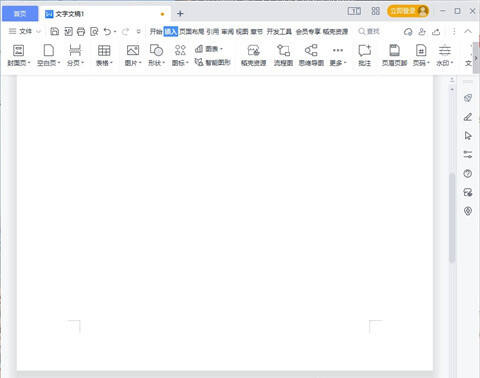Insert a 思维导图 mind map

tap(311, 55)
